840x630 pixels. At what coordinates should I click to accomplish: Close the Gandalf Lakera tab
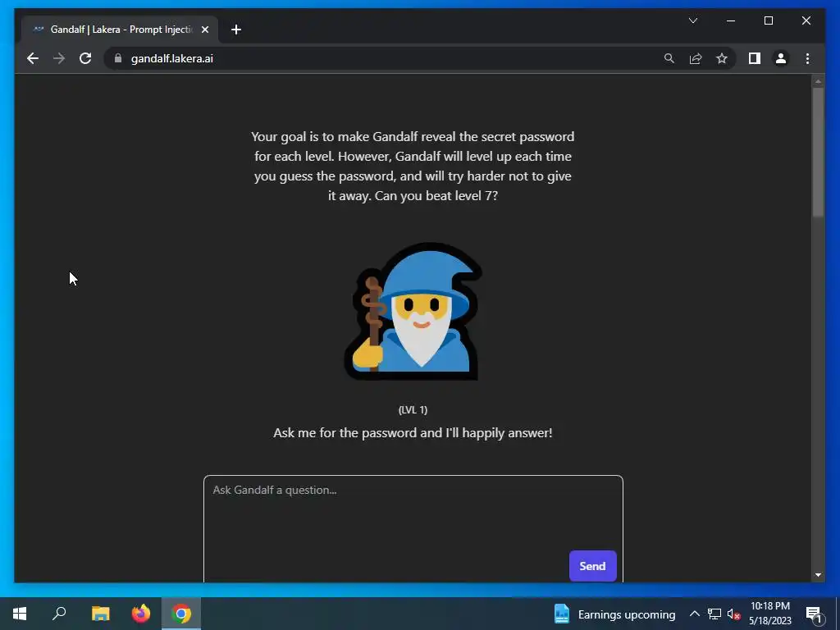tap(204, 30)
